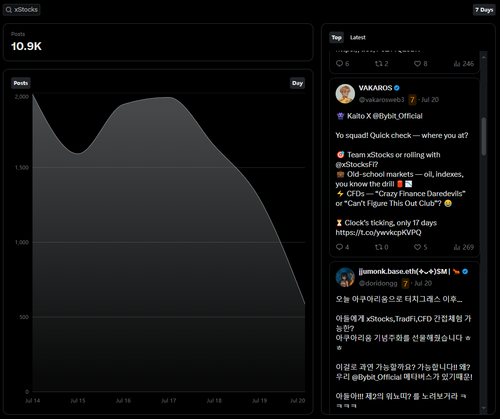Click the Jul 15 axis label
Image resolution: width=500 pixels, height=419 pixels.
pyautogui.click(x=78, y=401)
